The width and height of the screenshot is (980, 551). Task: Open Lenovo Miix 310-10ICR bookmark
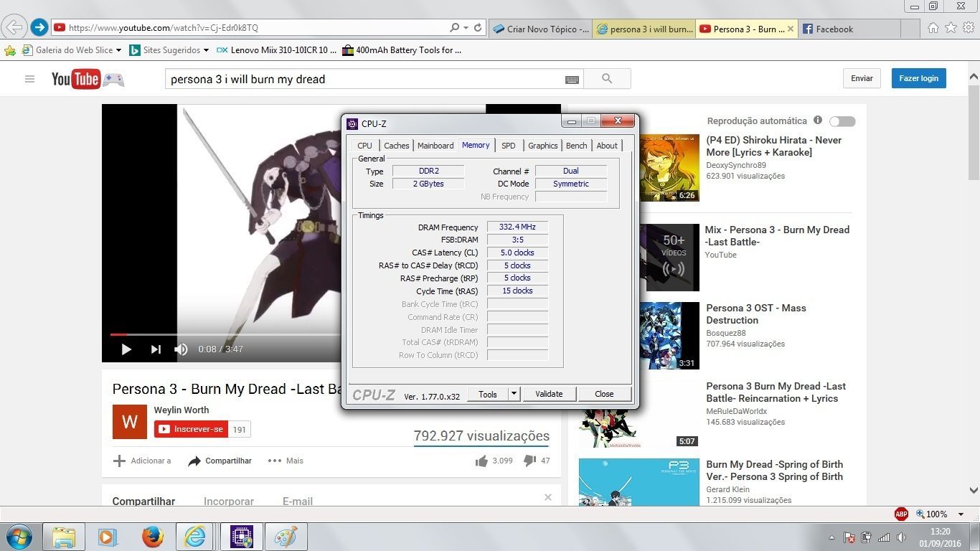(x=276, y=50)
